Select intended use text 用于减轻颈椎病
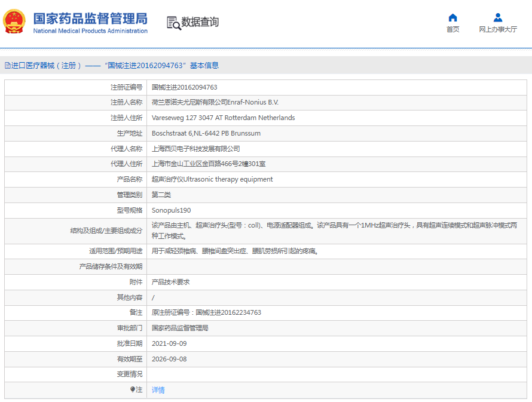 point(234,251)
